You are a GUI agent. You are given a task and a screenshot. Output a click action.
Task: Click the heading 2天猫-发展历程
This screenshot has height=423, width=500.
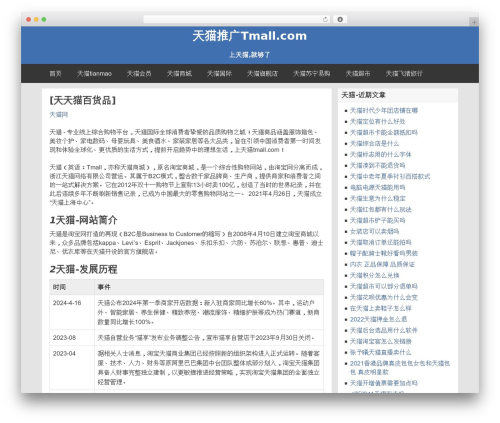[x=83, y=269]
